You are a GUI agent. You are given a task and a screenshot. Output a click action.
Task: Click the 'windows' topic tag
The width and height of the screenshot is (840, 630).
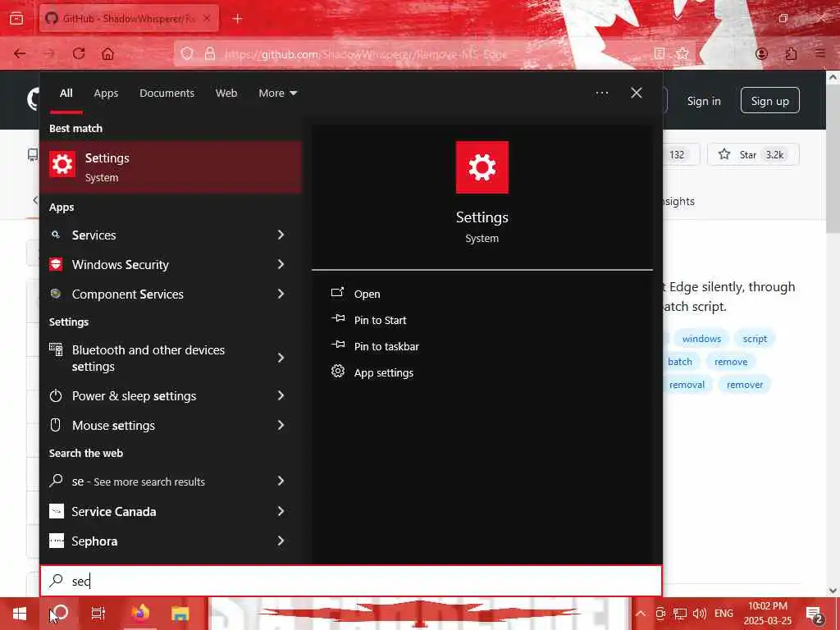tap(701, 339)
